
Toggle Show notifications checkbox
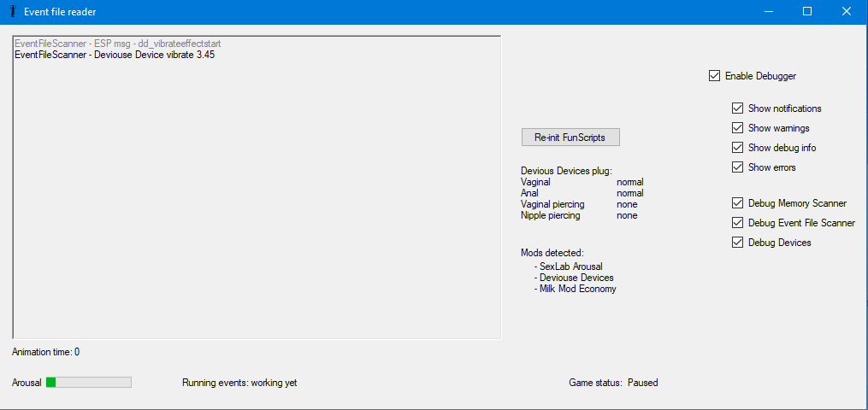[737, 108]
